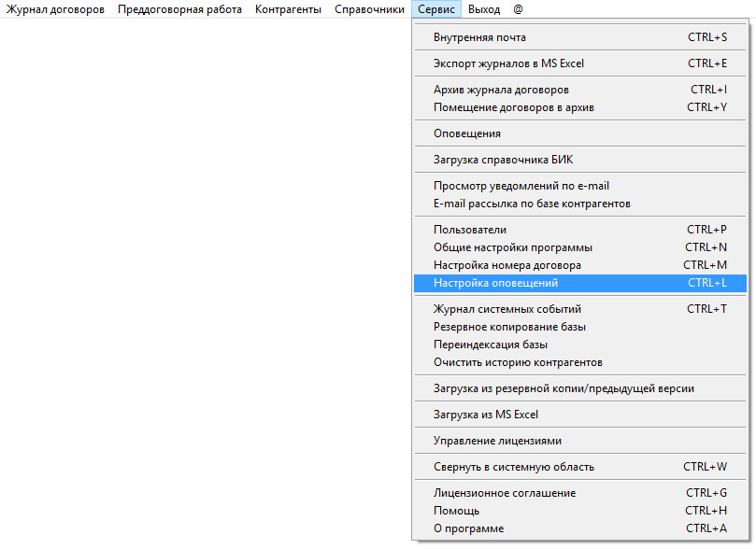Click Загрузка справочника БИК
Viewport: 756px width, 549px height.
click(x=503, y=160)
